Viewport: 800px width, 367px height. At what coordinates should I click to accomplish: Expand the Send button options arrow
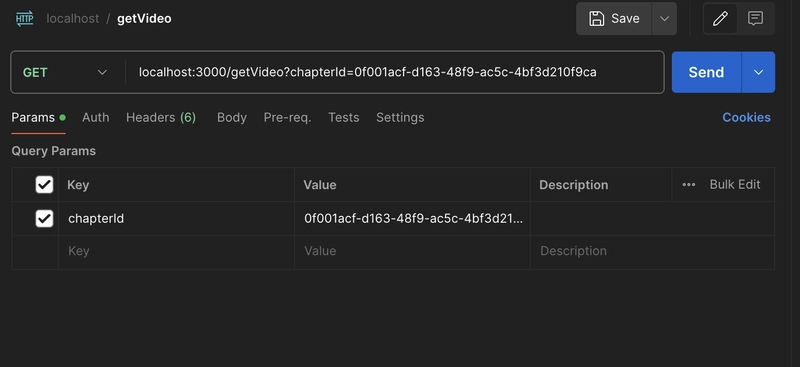click(758, 72)
